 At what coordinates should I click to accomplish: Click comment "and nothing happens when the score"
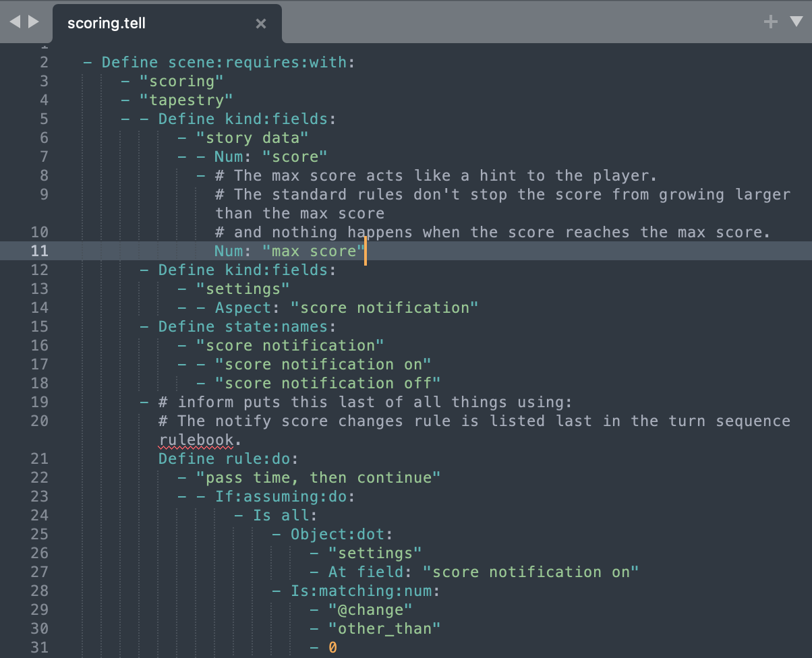pos(492,232)
